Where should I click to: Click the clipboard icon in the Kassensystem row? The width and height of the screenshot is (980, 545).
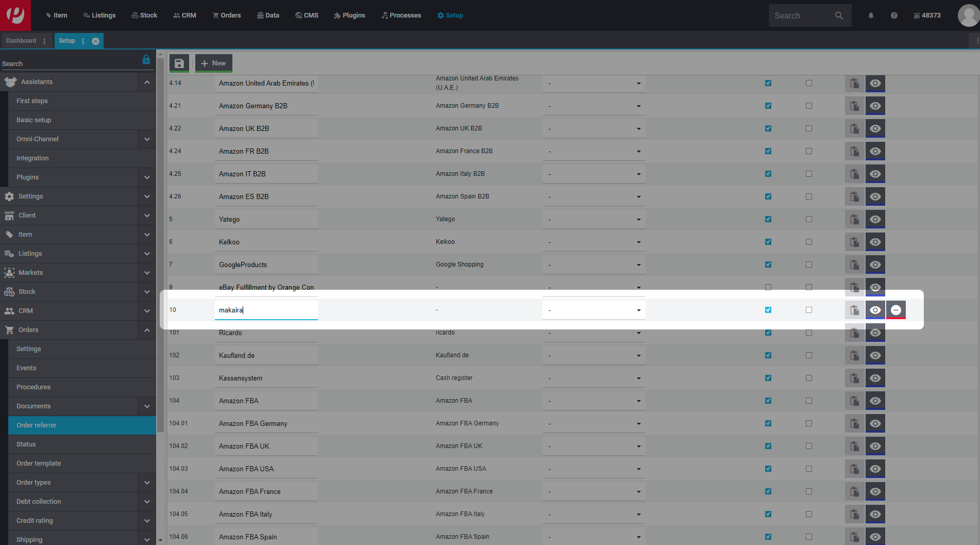click(854, 378)
